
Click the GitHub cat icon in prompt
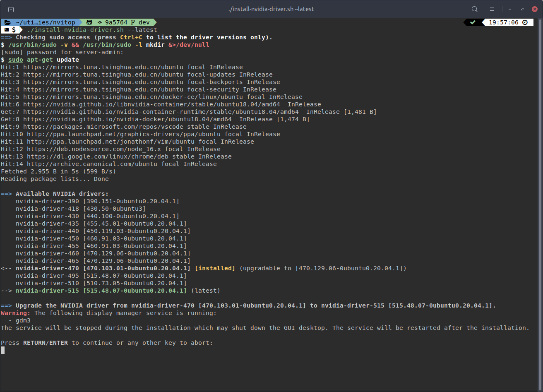(89, 22)
